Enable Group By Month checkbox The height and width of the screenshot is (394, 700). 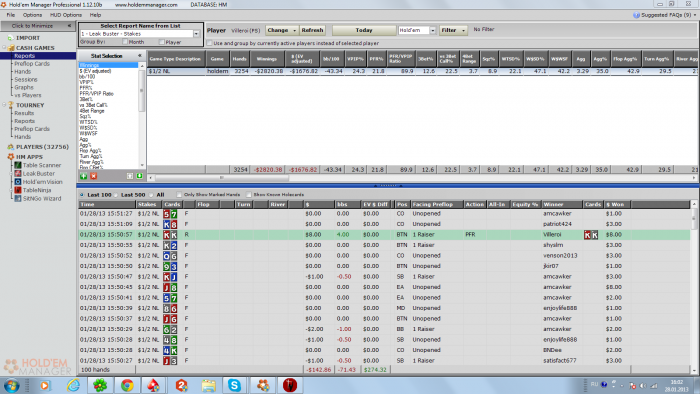[125, 42]
